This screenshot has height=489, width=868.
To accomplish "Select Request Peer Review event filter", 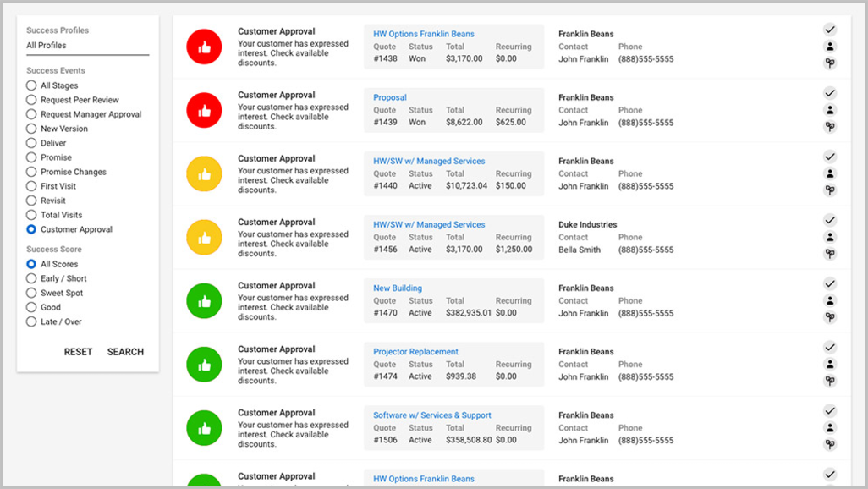I will (x=31, y=100).
